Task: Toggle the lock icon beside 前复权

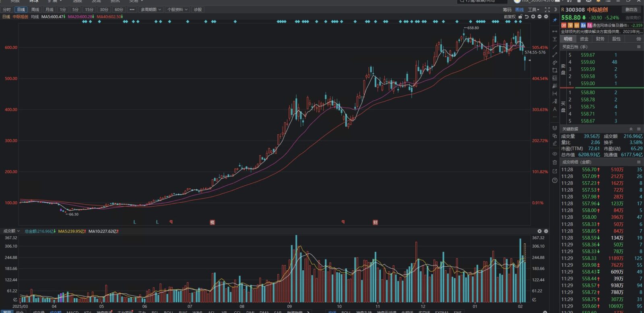Action: click(x=520, y=17)
